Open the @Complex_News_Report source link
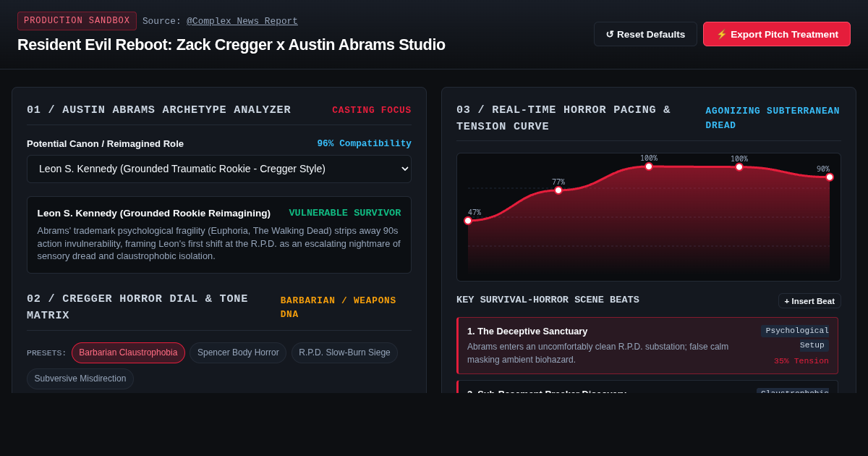The height and width of the screenshot is (456, 868). coord(242,21)
